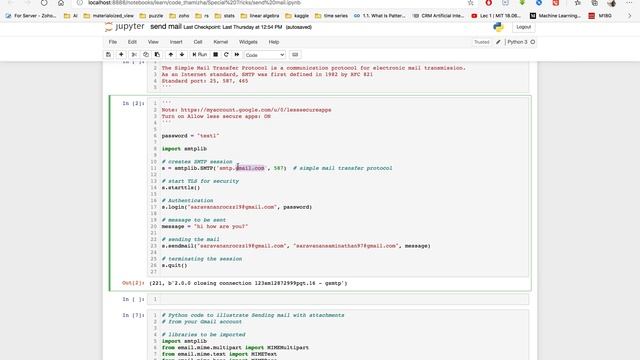Open the View menu

point(153,42)
